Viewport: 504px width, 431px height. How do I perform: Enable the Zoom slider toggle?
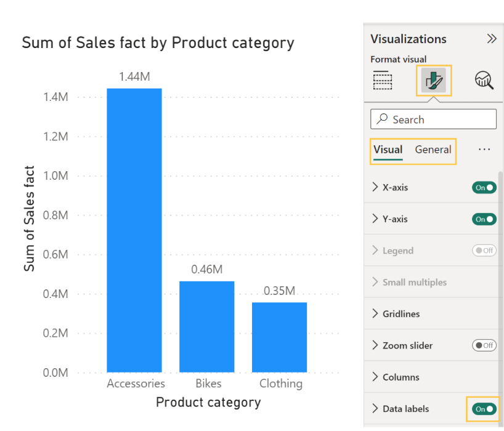coord(484,345)
